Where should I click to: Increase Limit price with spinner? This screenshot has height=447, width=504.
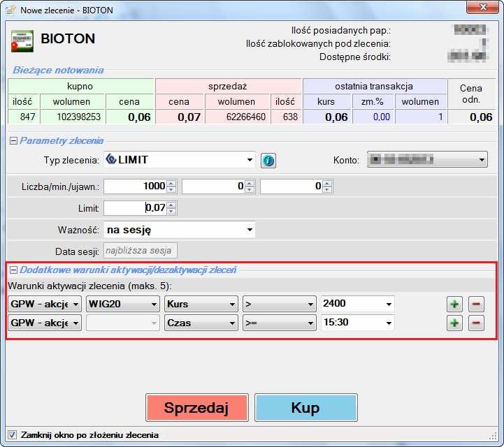(172, 205)
